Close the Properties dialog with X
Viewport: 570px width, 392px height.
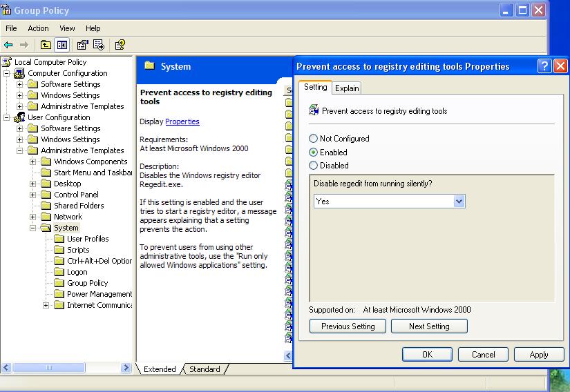(x=560, y=66)
